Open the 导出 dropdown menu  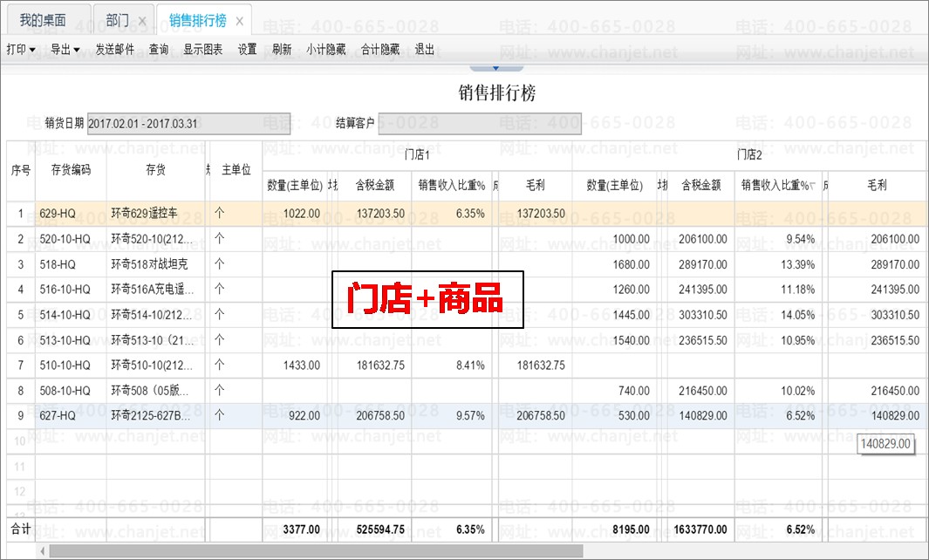click(x=65, y=49)
